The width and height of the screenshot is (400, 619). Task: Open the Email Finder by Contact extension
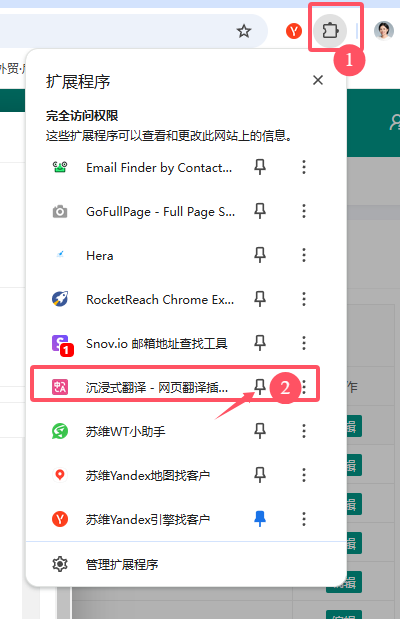point(143,167)
